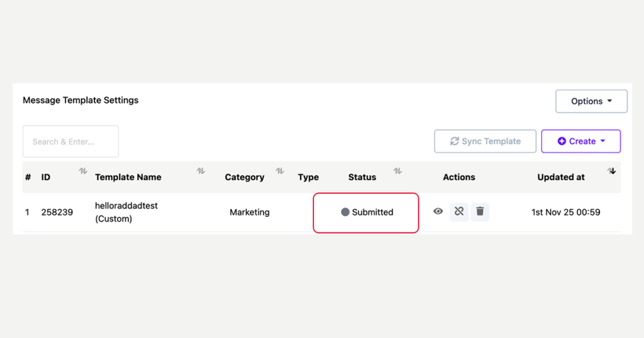Click the Actions column header
The height and width of the screenshot is (338, 644).
coord(459,177)
